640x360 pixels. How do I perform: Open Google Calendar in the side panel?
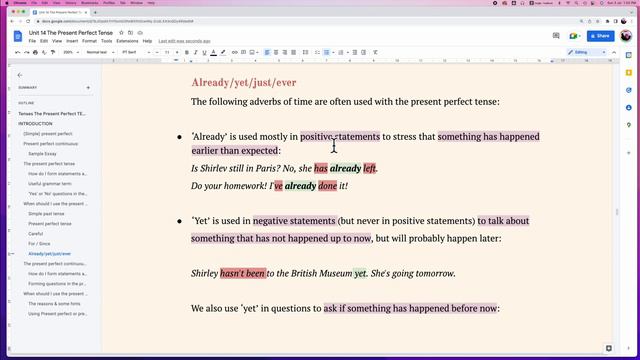tap(629, 55)
